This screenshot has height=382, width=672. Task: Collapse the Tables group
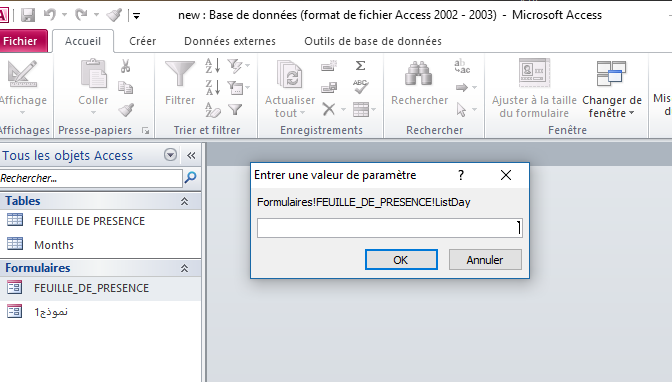[x=184, y=201]
